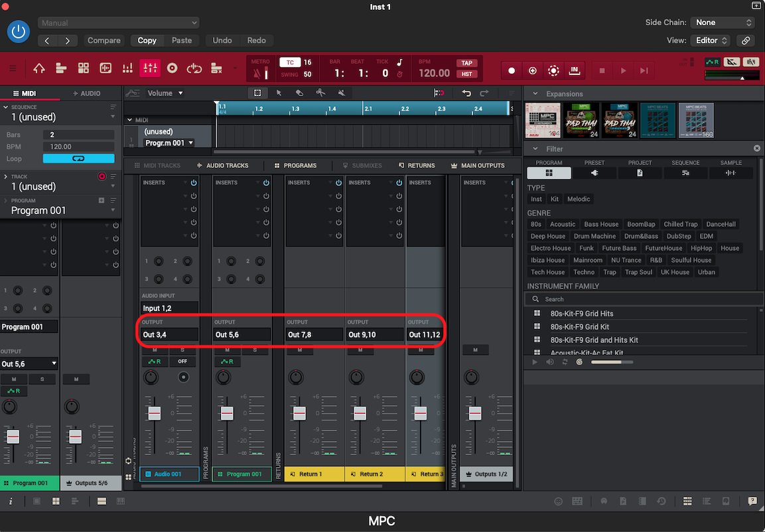765x532 pixels.
Task: Click the info 'i' icon in bottom bar
Action: click(x=11, y=501)
